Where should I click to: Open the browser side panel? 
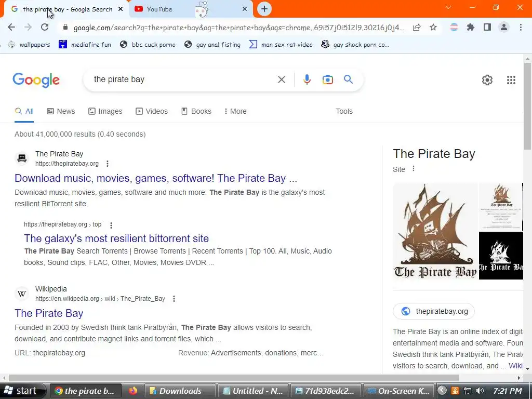point(487,27)
